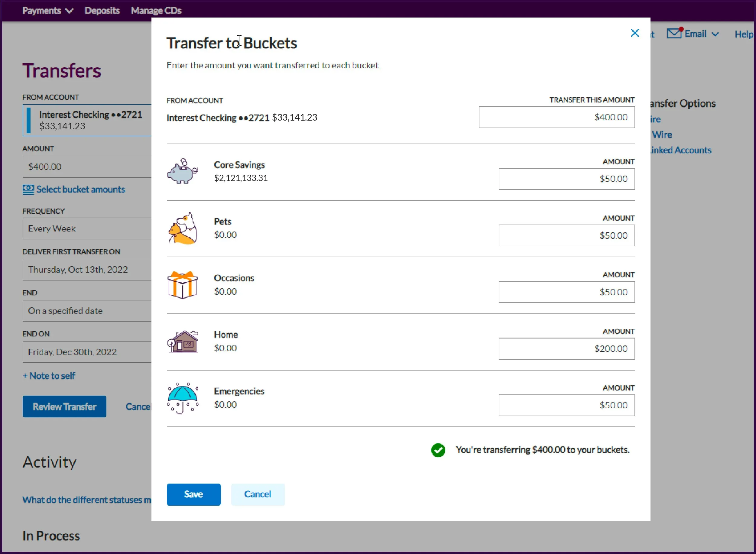The image size is (756, 554).
Task: Open the End On a specified date dropdown
Action: tap(87, 311)
